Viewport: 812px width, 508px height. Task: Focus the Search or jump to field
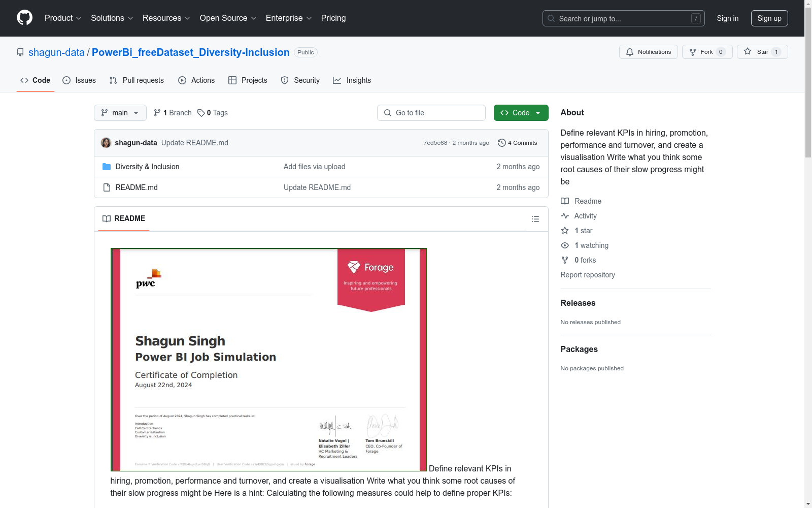click(x=623, y=18)
